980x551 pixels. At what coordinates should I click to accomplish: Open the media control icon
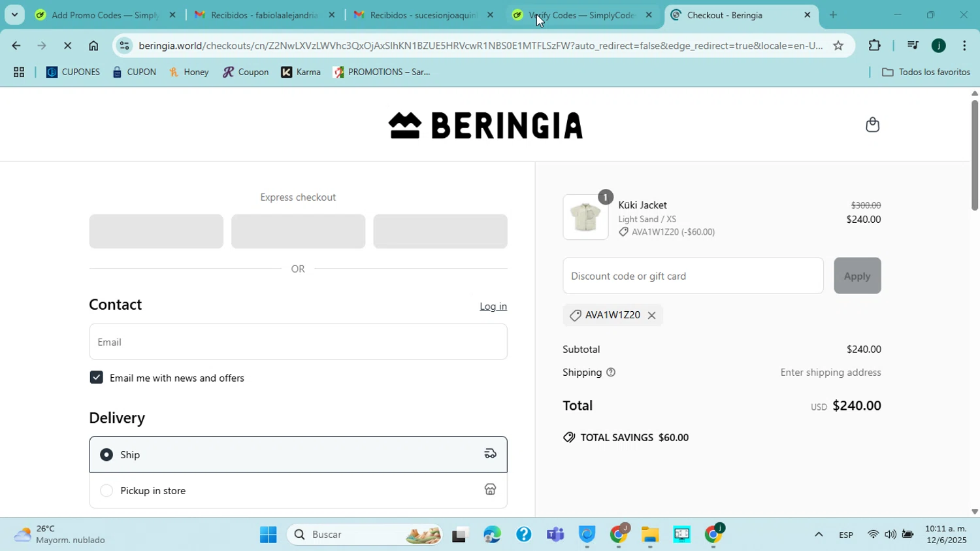pyautogui.click(x=913, y=46)
